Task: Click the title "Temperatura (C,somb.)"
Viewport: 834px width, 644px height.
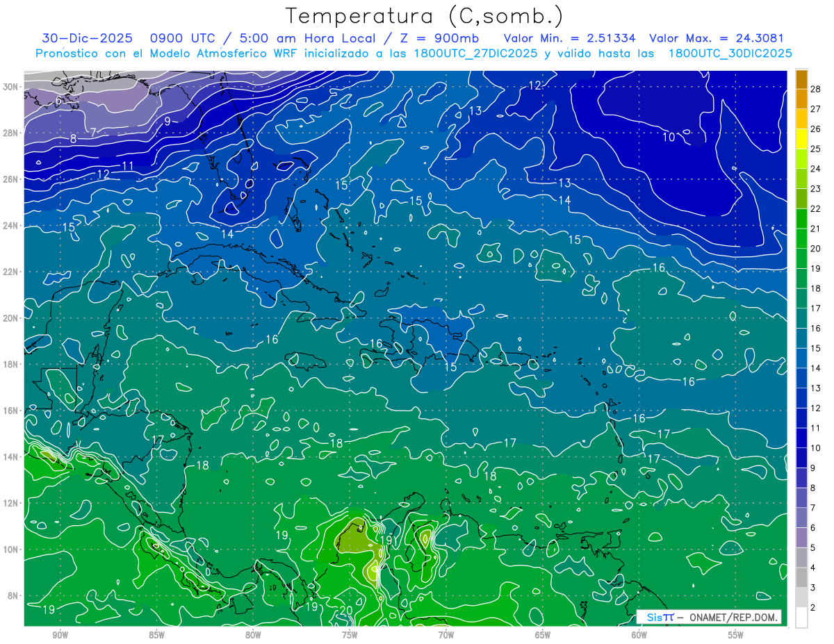Action: (x=424, y=16)
